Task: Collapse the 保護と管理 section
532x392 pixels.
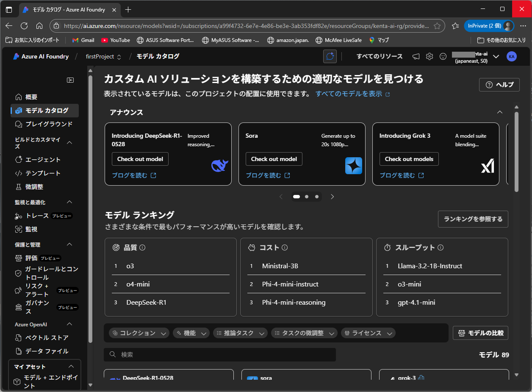Action: tap(70, 245)
